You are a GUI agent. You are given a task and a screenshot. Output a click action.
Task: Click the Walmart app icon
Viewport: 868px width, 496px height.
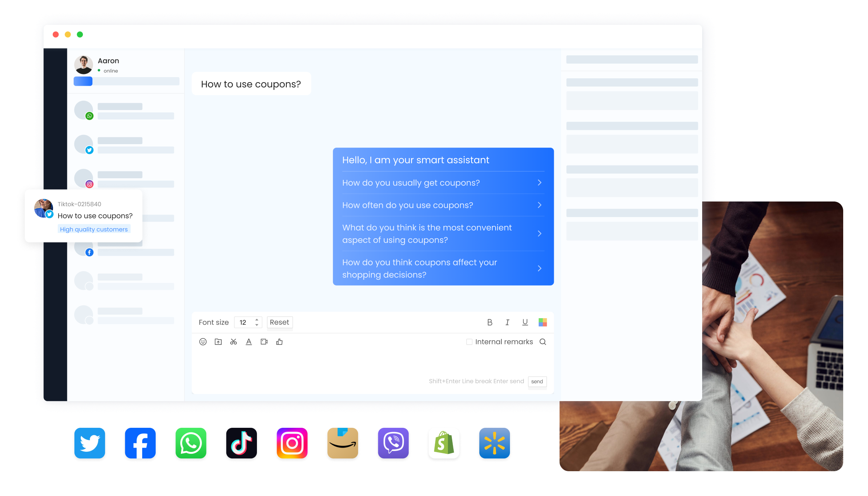(x=494, y=443)
